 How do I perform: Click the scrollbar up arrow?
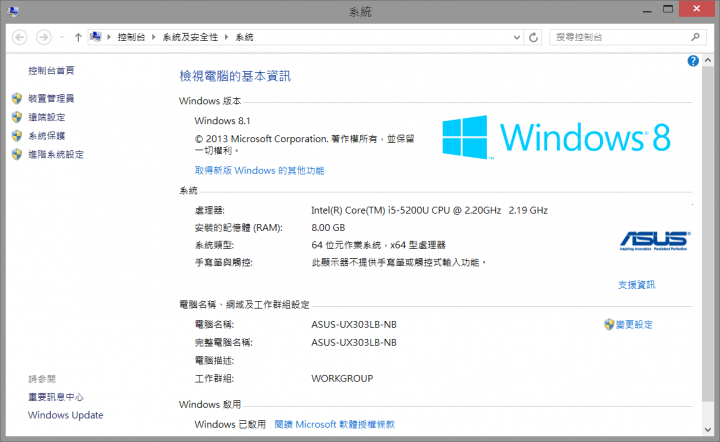708,60
